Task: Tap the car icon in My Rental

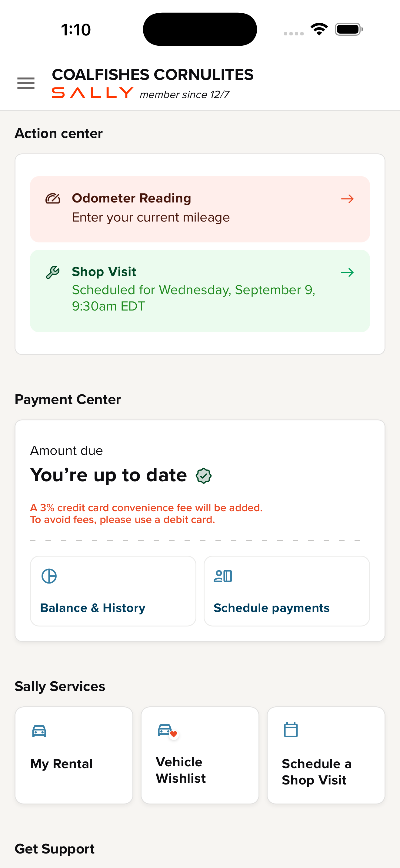Action: click(39, 731)
